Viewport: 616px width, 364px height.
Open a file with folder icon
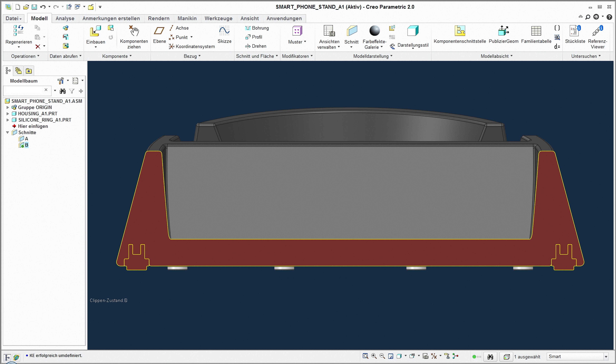point(26,7)
